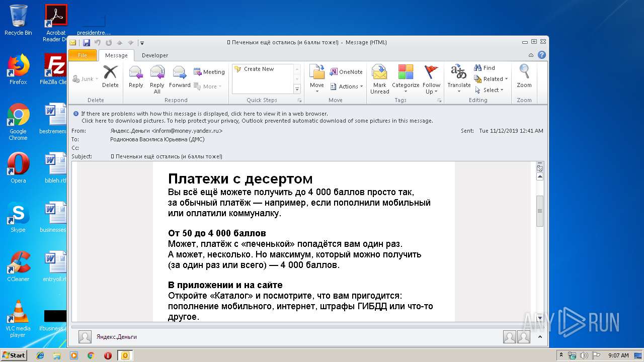This screenshot has height=362, width=644.
Task: Click the Internet Explorer taskbar icon
Action: tap(40, 355)
